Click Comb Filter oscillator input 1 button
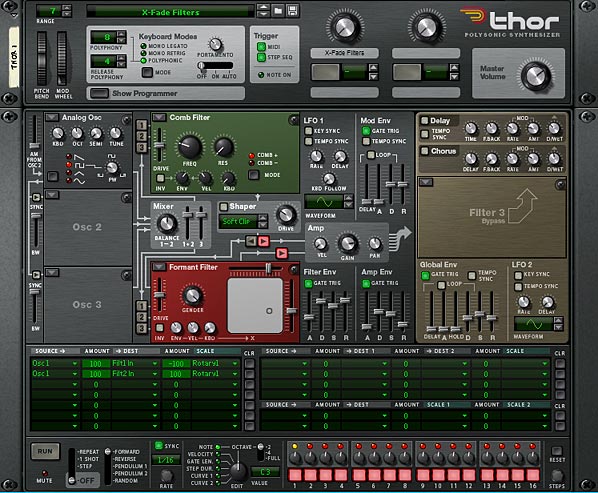The height and width of the screenshot is (493, 598). click(x=141, y=125)
